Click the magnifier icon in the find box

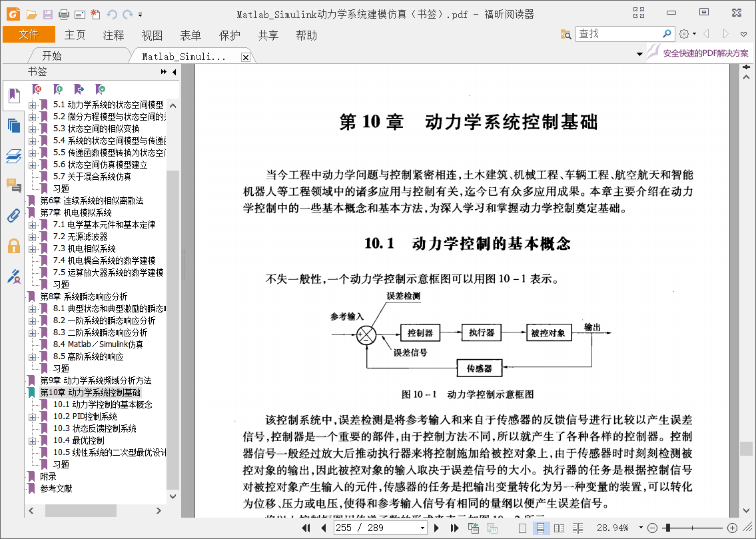[x=667, y=34]
